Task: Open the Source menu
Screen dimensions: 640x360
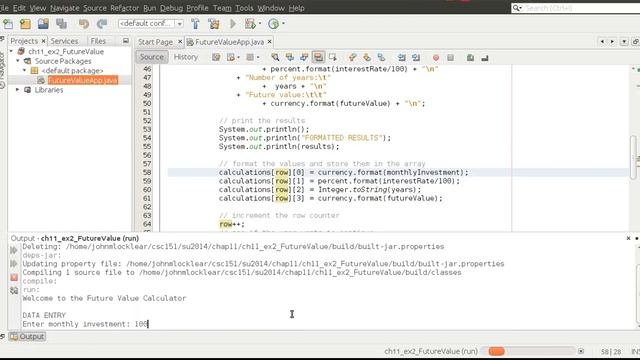Action: point(95,8)
